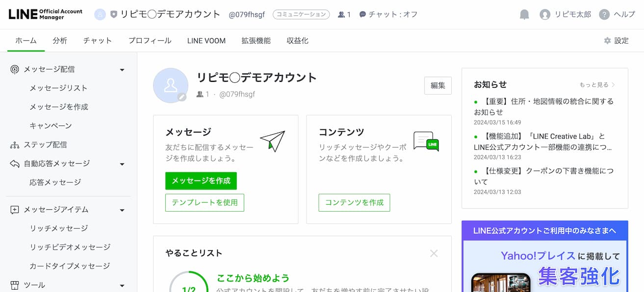644x292 pixels.
Task: Close the やることリスト panel
Action: click(x=434, y=253)
